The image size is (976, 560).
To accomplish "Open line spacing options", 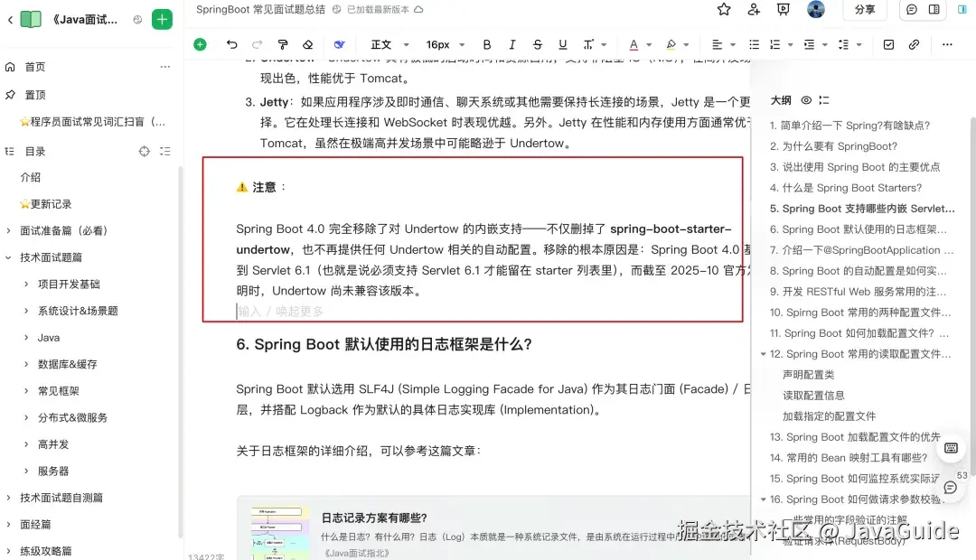I will (849, 44).
